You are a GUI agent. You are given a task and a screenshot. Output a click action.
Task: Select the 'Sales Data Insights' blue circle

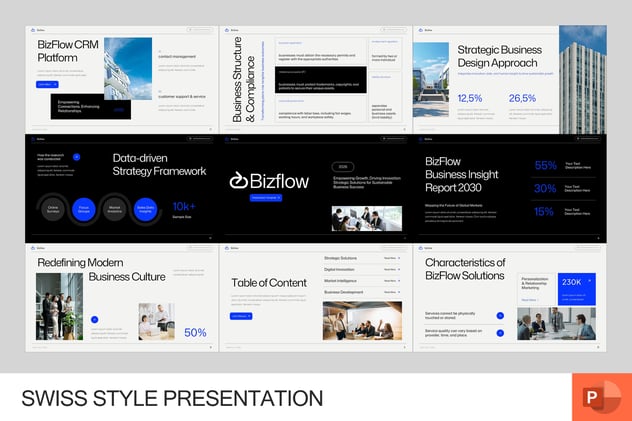[x=146, y=209]
